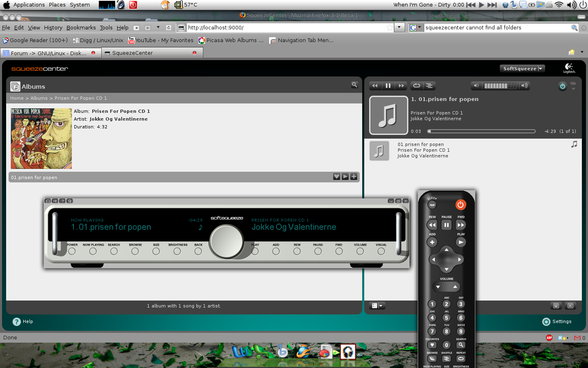The image size is (588, 368).
Task: Click the remote's right arrow
Action: (x=460, y=260)
